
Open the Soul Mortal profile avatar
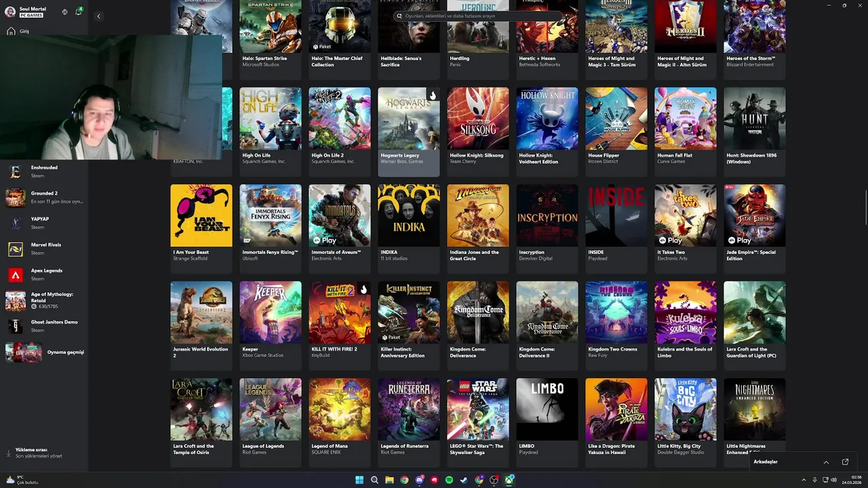point(10,12)
